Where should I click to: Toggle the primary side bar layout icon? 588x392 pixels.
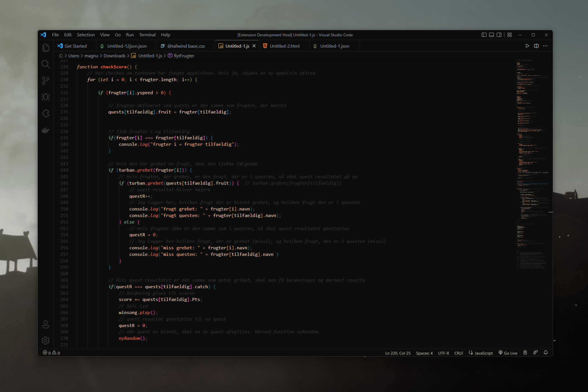(x=484, y=35)
